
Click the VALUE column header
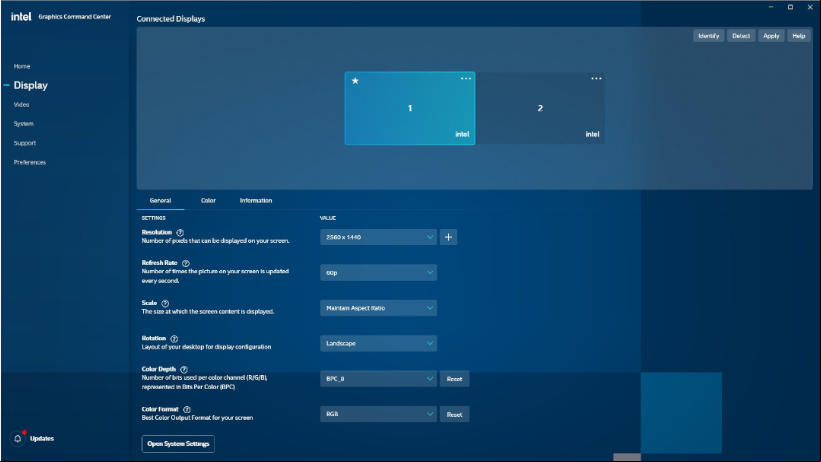[328, 218]
